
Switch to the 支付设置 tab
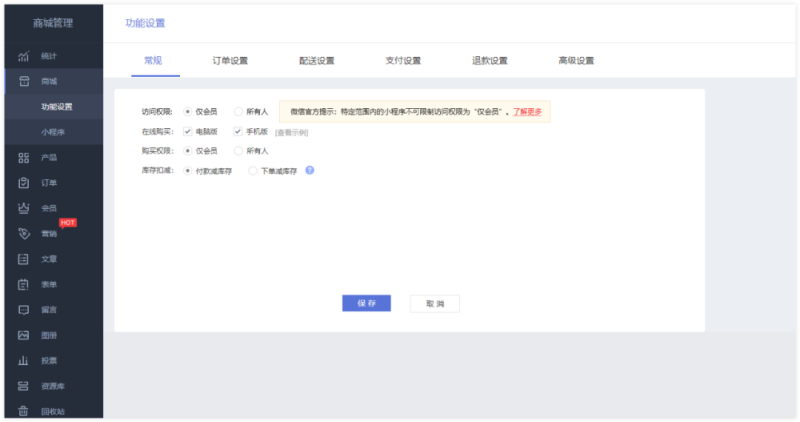pos(403,61)
